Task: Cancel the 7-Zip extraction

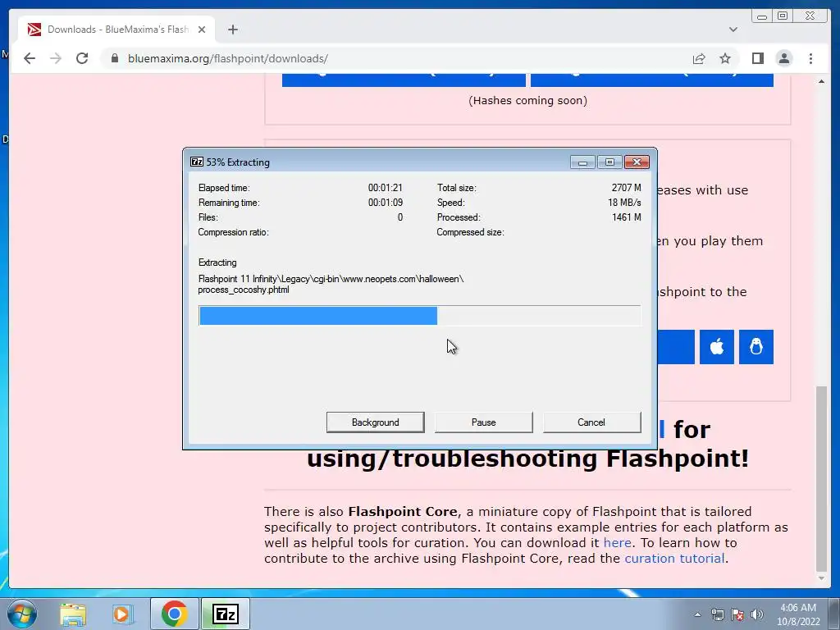Action: pos(591,422)
